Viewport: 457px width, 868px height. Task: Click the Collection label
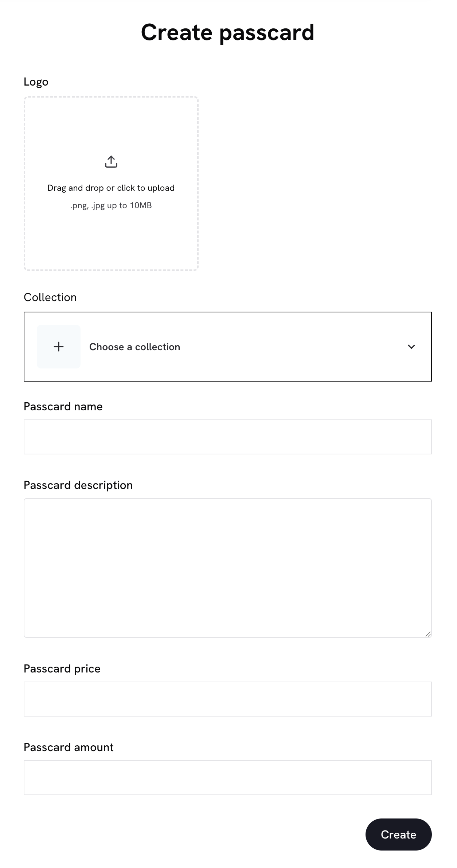(50, 297)
